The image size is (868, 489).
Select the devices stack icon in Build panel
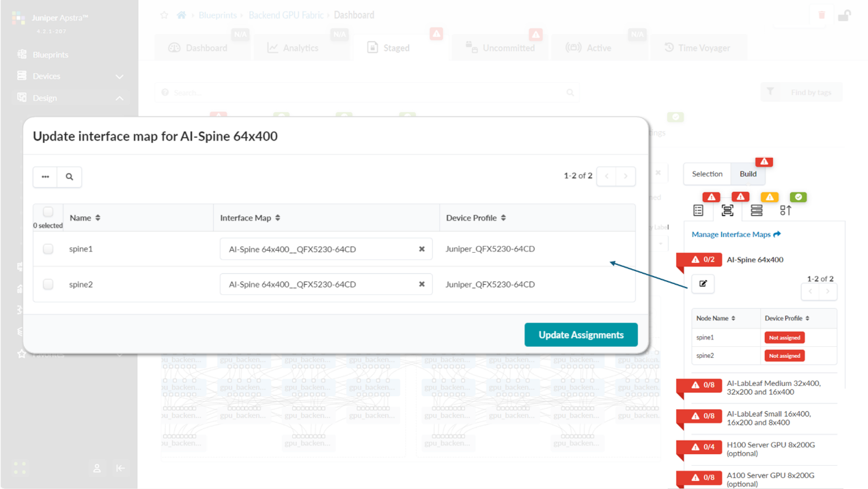coord(757,210)
